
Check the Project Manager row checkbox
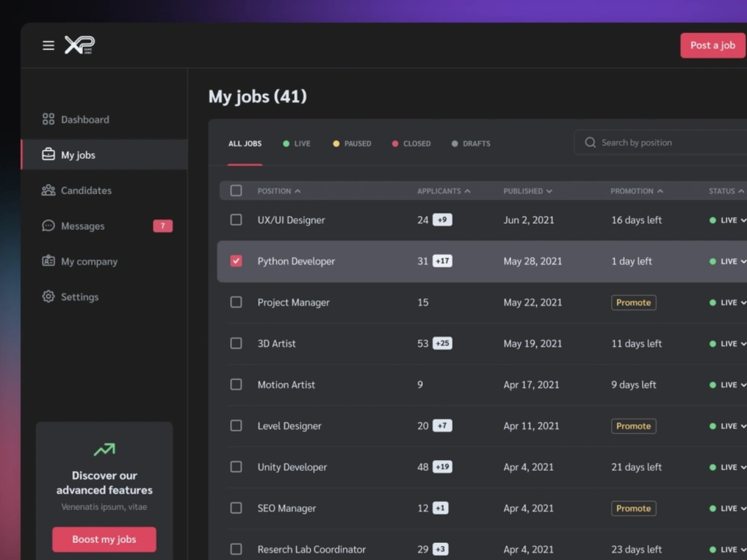click(236, 302)
